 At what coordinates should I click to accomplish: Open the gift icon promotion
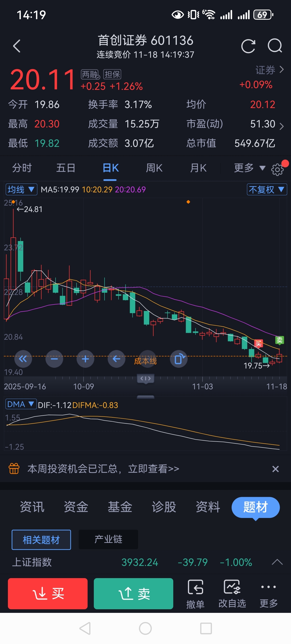coord(14,468)
